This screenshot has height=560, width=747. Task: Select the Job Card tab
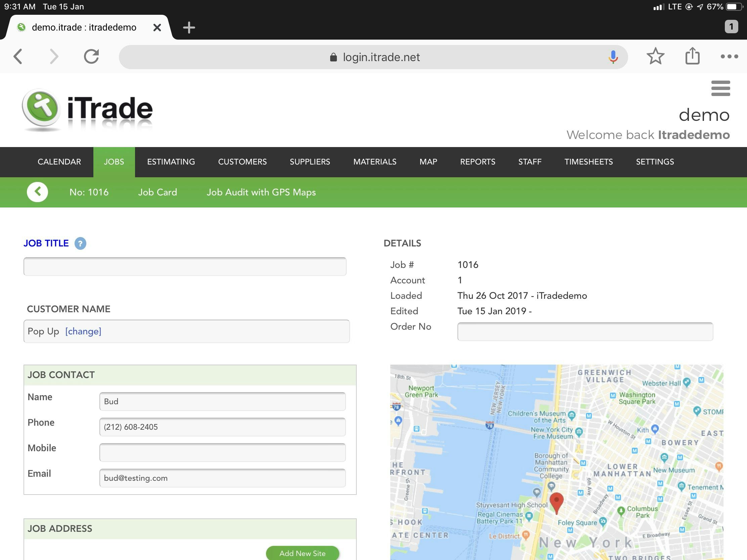158,192
